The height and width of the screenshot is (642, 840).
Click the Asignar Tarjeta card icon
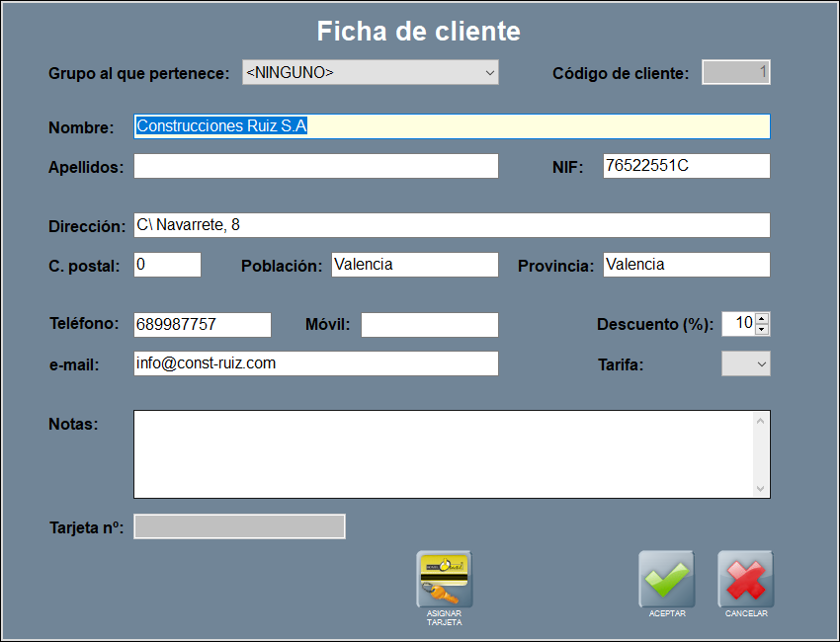(x=444, y=579)
